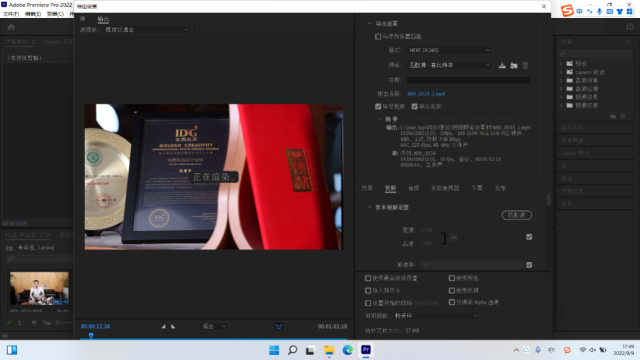
Task: Toggle the frame rate match source checkbox
Action: pyautogui.click(x=529, y=265)
